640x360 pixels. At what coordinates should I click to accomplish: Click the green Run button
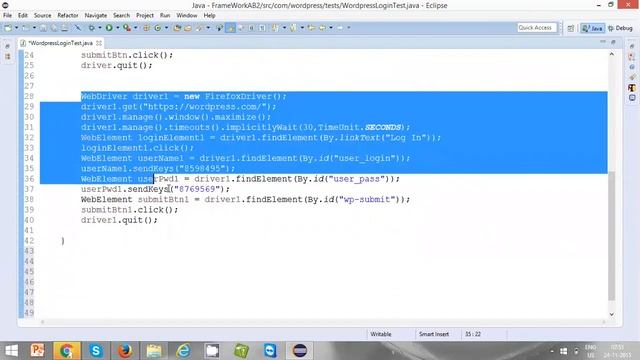[x=109, y=28]
